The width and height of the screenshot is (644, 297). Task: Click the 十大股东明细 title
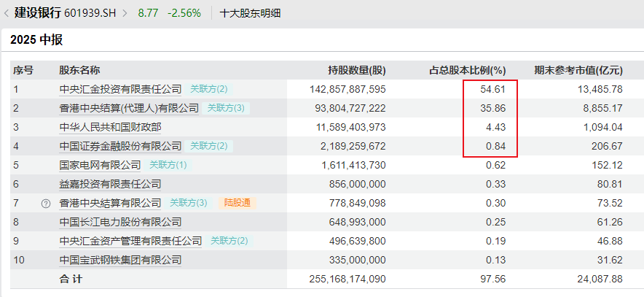250,13
